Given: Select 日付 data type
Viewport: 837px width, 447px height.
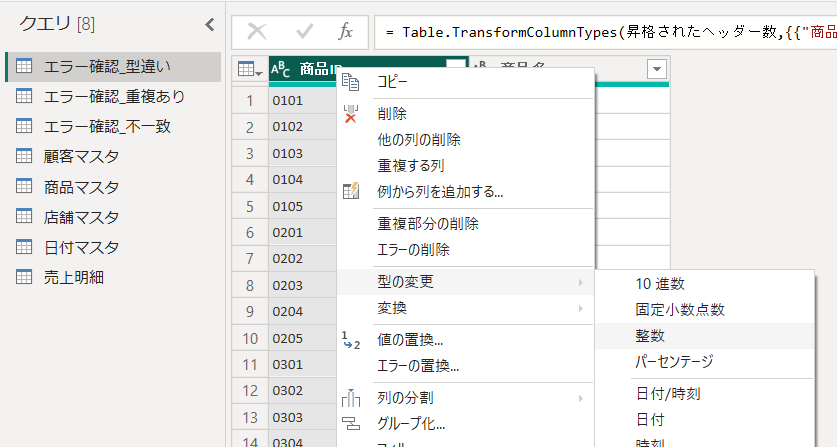Looking at the screenshot, I should click(705, 420).
